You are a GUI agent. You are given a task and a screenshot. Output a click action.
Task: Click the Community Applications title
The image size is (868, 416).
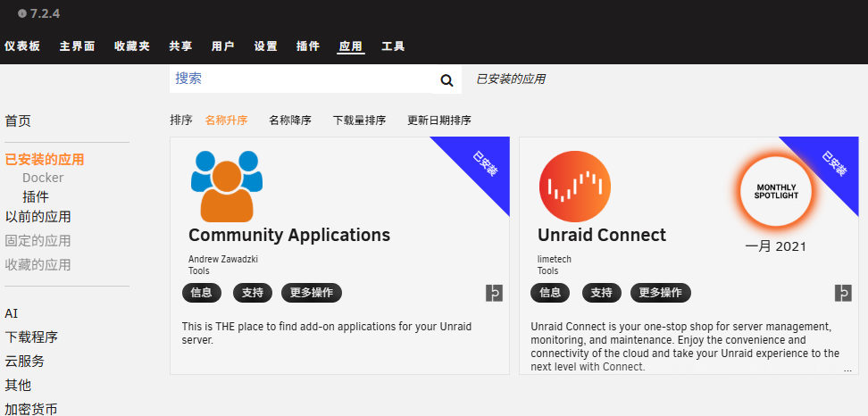click(x=289, y=236)
